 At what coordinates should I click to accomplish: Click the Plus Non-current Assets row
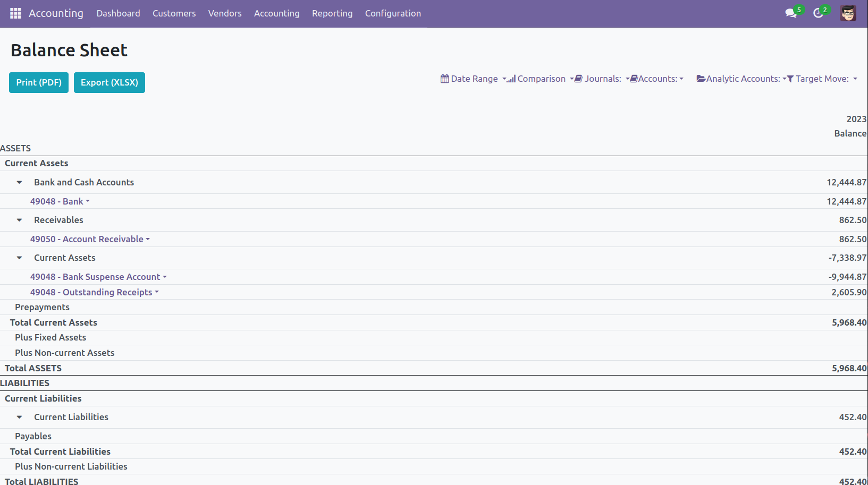click(434, 353)
